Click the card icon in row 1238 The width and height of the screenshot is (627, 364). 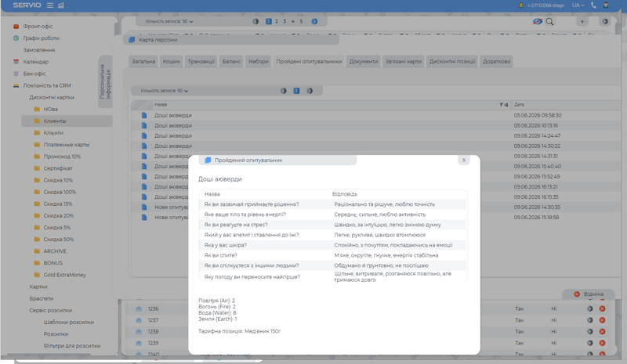139,331
